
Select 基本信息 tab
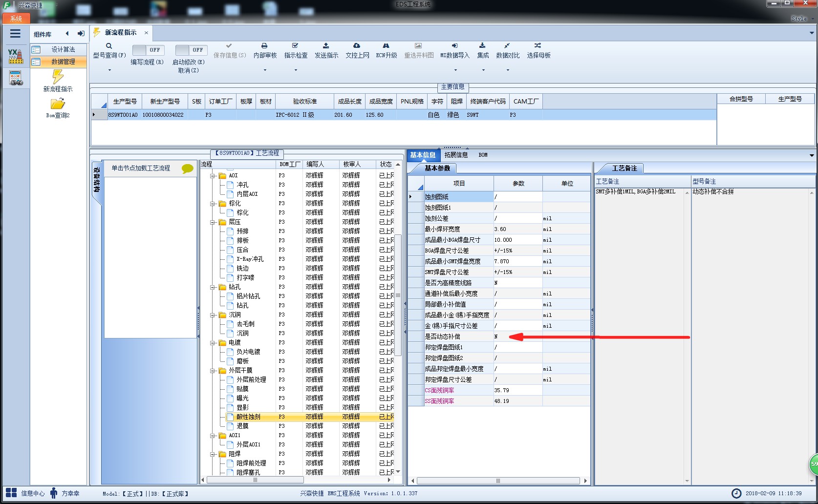[423, 155]
